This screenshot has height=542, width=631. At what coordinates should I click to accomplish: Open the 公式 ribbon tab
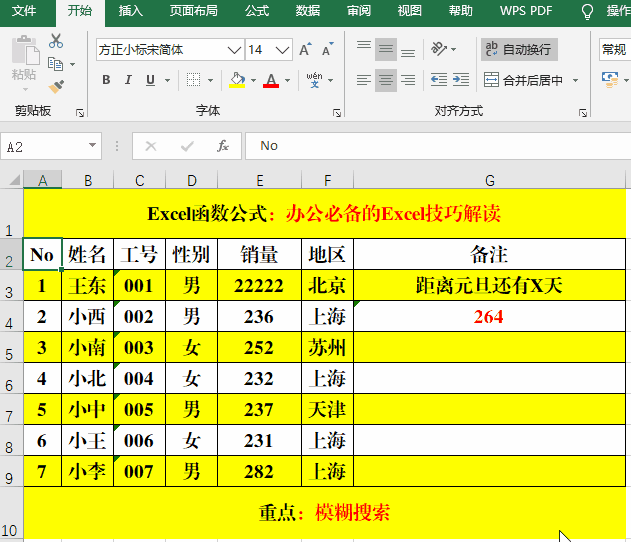(256, 11)
